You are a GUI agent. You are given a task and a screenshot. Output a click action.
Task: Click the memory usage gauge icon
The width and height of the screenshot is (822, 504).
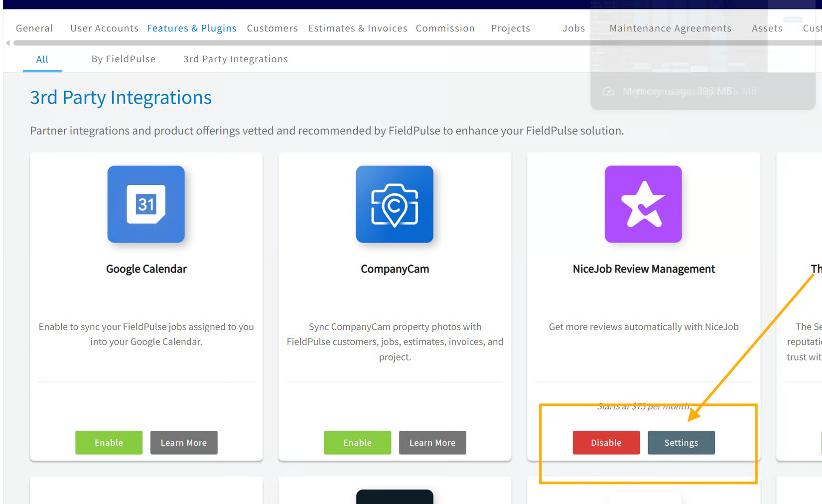coord(608,91)
